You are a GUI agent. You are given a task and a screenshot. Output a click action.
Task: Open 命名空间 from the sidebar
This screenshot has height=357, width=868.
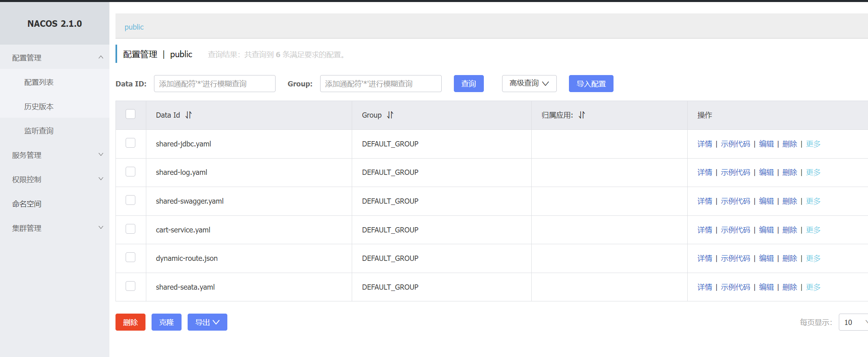27,204
